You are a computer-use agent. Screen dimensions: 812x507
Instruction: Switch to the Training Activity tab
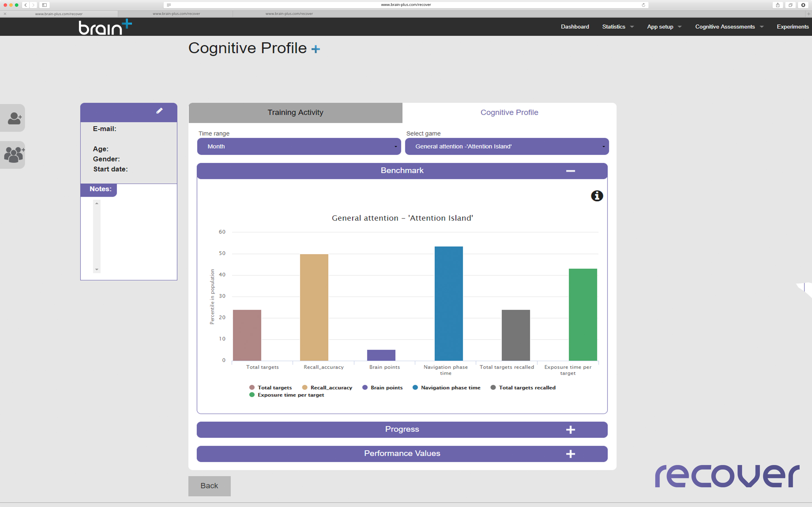click(295, 113)
